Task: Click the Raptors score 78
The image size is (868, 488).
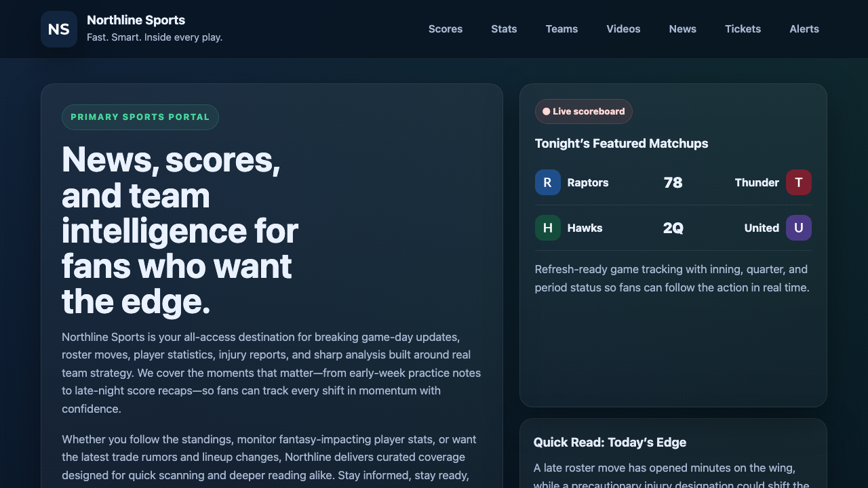Action: (673, 182)
